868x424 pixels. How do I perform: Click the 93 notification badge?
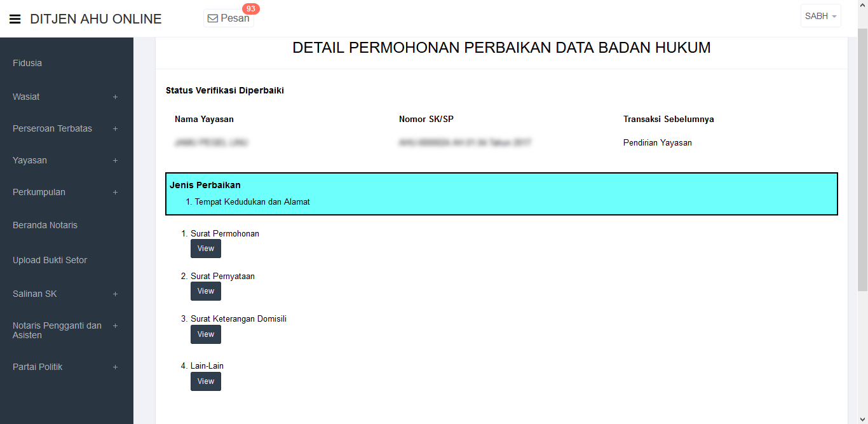(x=251, y=9)
